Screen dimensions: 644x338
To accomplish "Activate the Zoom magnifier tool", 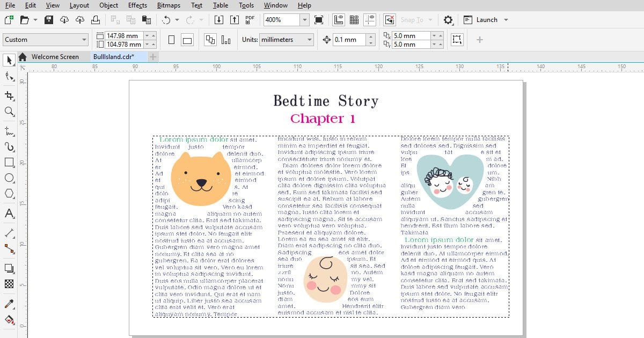I will coord(9,112).
